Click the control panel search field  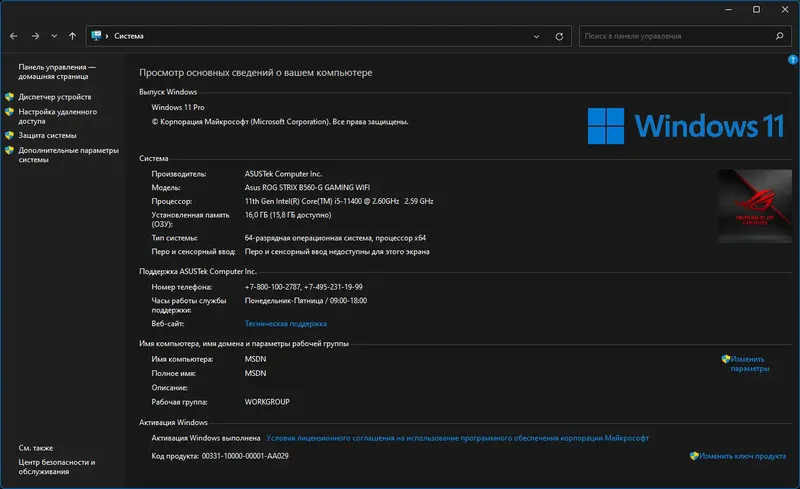click(675, 36)
